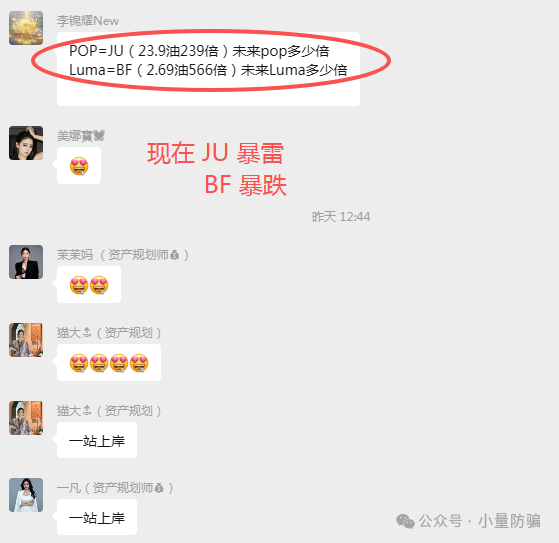Click 猫大's avatar above four-emoji message

pyautogui.click(x=26, y=340)
